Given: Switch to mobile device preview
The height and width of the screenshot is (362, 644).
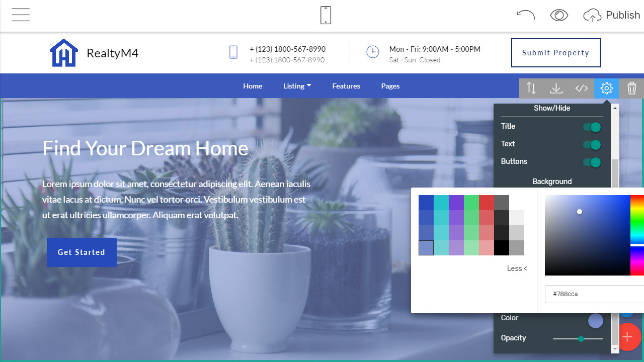Looking at the screenshot, I should (x=326, y=15).
